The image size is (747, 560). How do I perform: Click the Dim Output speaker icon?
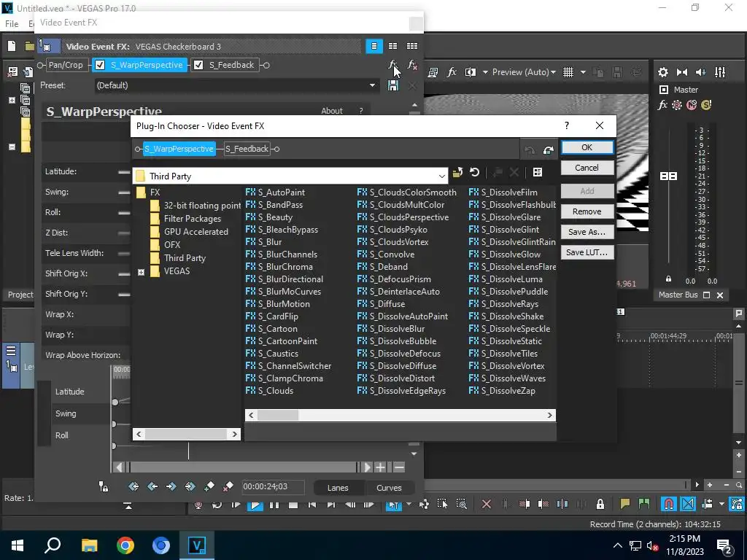tap(701, 72)
